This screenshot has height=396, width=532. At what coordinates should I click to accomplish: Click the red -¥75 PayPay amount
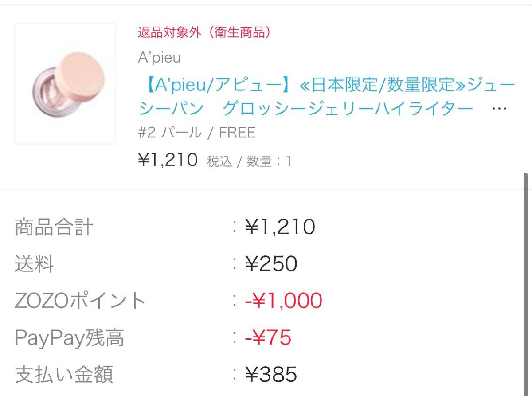tap(268, 338)
